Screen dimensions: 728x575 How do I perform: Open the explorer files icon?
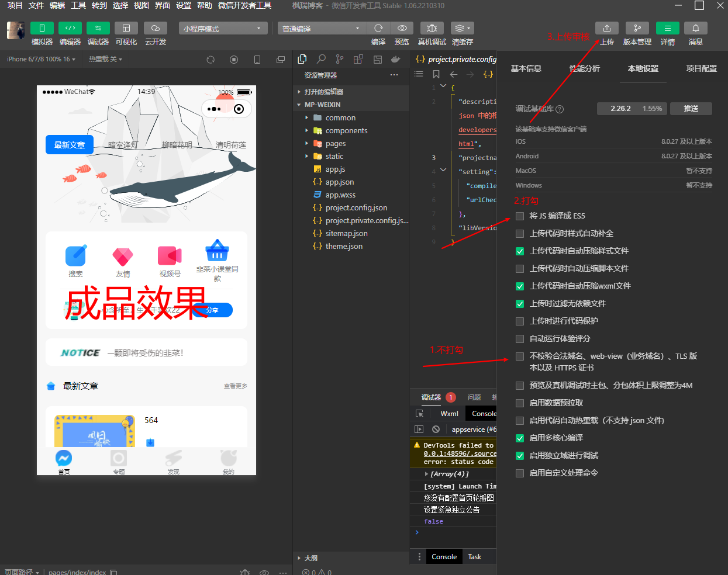[302, 59]
